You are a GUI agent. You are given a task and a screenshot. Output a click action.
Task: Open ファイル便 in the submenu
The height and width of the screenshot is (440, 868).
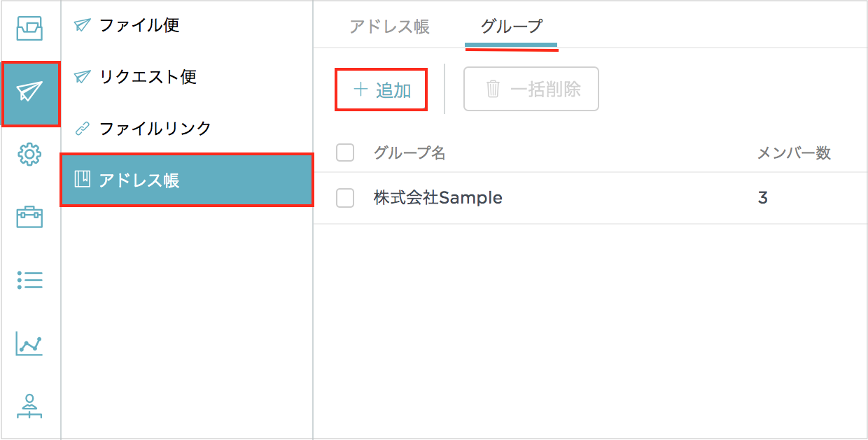(139, 25)
